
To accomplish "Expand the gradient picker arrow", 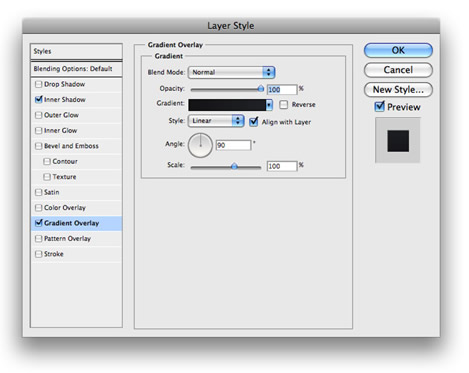I will pyautogui.click(x=269, y=105).
